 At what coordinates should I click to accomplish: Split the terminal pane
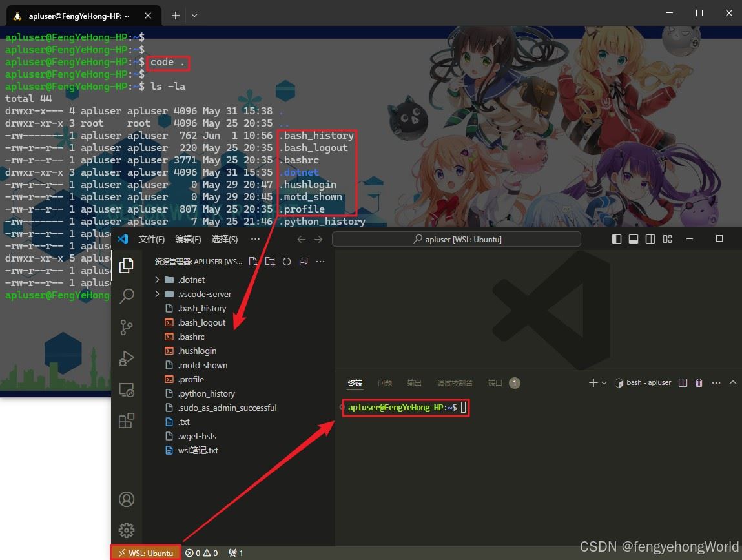point(683,382)
